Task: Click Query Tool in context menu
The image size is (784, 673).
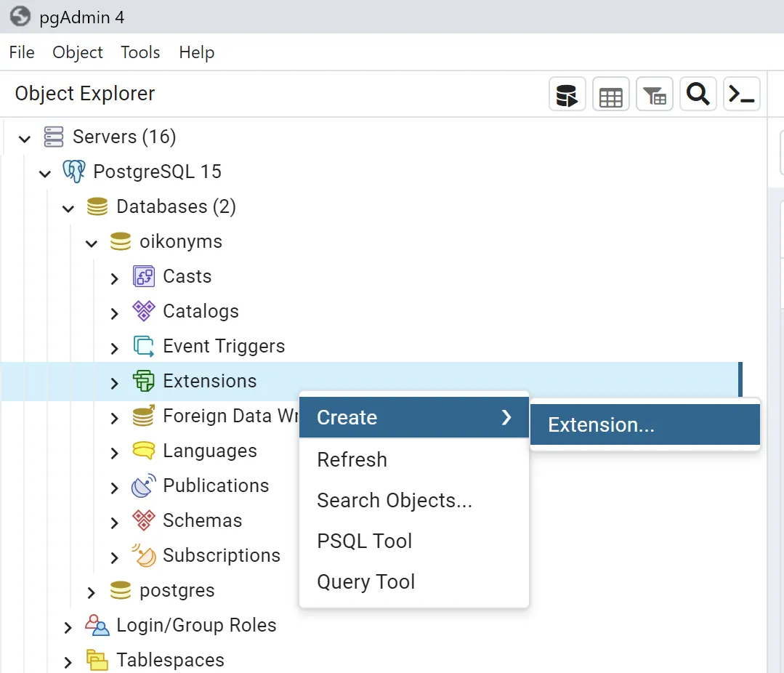Action: coord(366,581)
